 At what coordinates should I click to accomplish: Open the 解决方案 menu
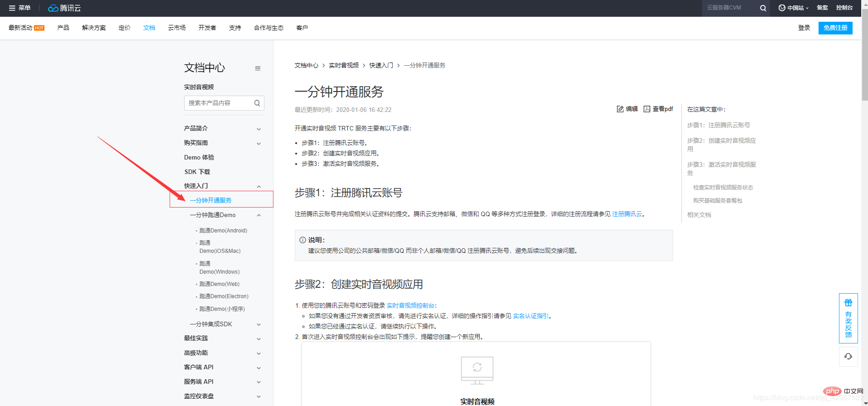tap(94, 28)
